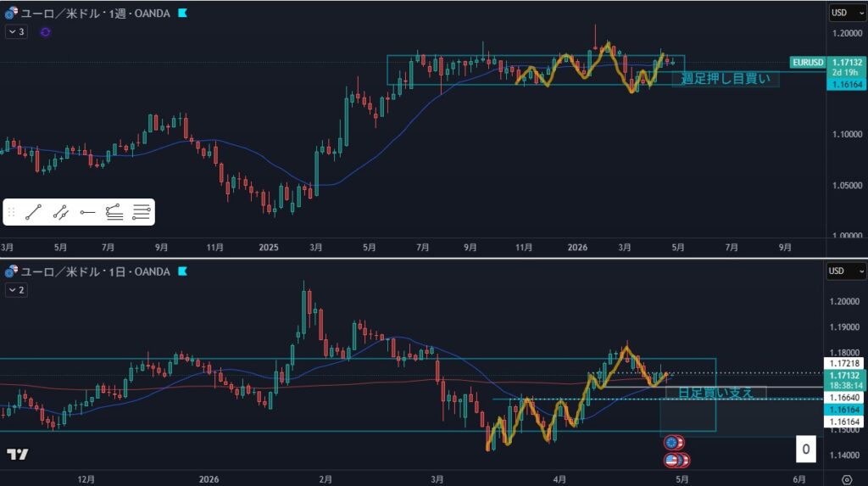Open USD currency dropdown on weekly chart

[845, 13]
